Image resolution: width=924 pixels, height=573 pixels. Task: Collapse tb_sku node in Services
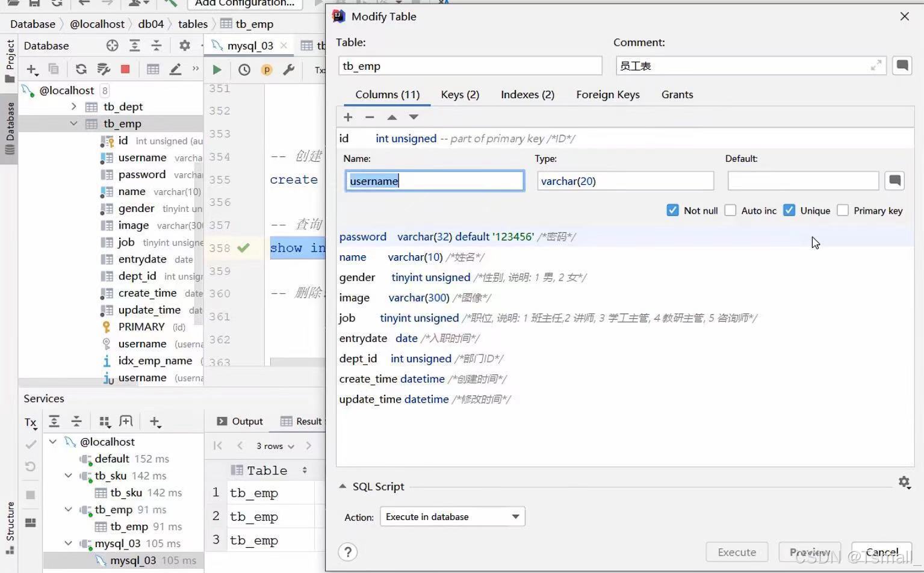[69, 475]
